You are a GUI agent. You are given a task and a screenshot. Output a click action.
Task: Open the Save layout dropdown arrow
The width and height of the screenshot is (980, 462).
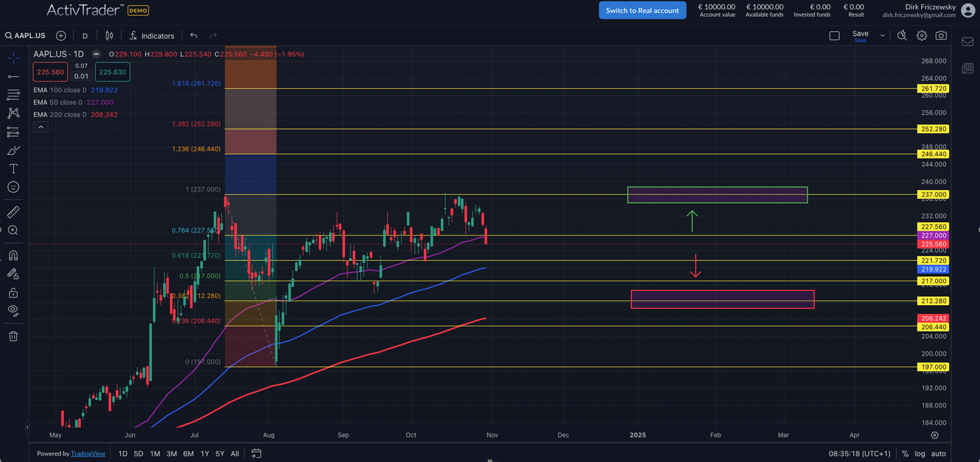(882, 36)
